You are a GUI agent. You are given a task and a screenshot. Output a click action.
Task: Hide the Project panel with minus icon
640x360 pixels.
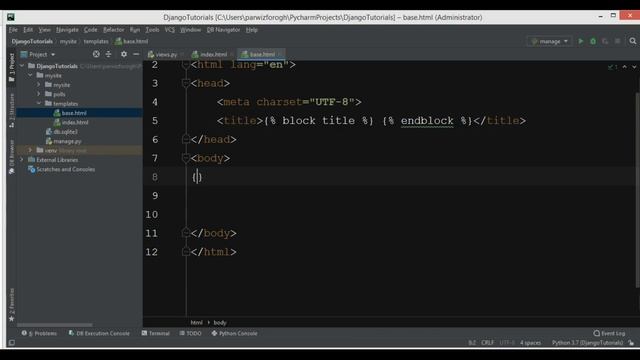click(x=136, y=54)
